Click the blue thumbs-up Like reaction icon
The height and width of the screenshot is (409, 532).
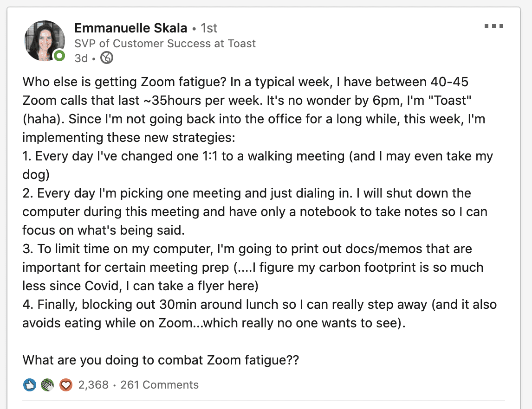[x=30, y=385]
